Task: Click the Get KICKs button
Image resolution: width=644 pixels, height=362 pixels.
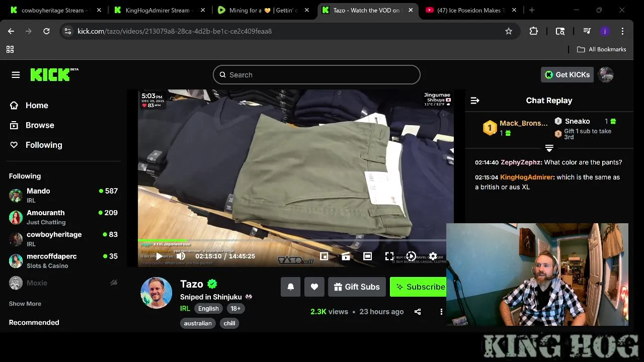Action: click(568, 75)
